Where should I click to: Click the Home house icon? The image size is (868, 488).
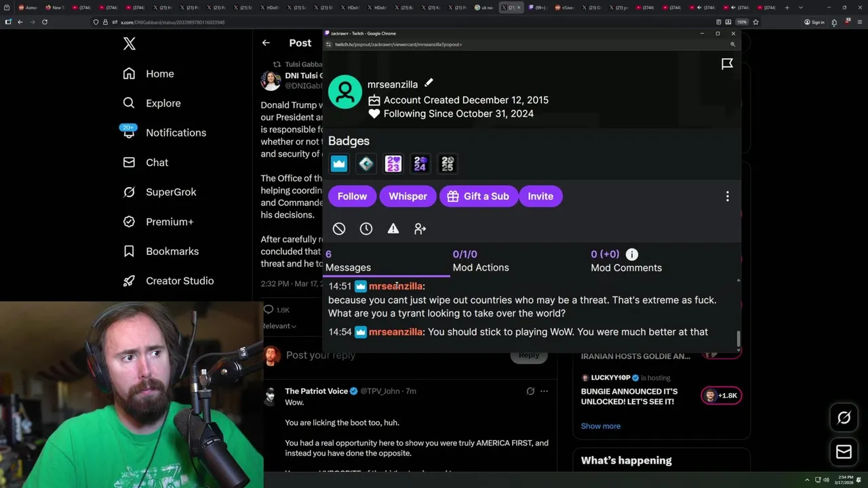[129, 74]
